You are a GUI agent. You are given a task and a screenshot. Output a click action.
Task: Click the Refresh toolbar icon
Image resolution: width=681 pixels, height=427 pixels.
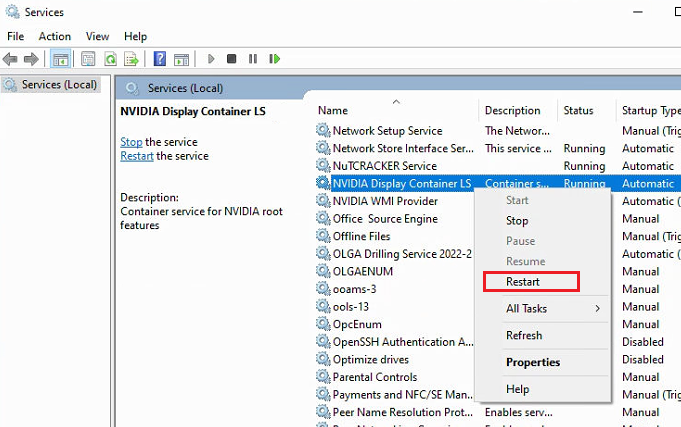[x=109, y=59]
